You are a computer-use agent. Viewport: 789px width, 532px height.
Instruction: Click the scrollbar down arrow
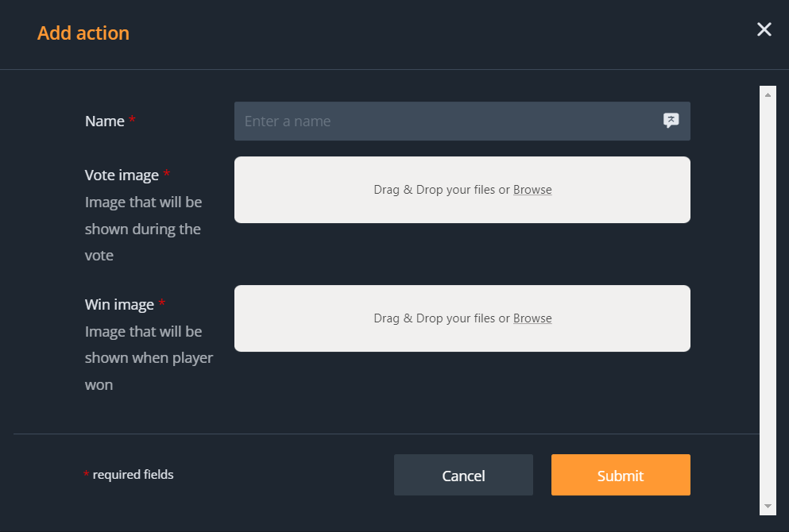[768, 505]
